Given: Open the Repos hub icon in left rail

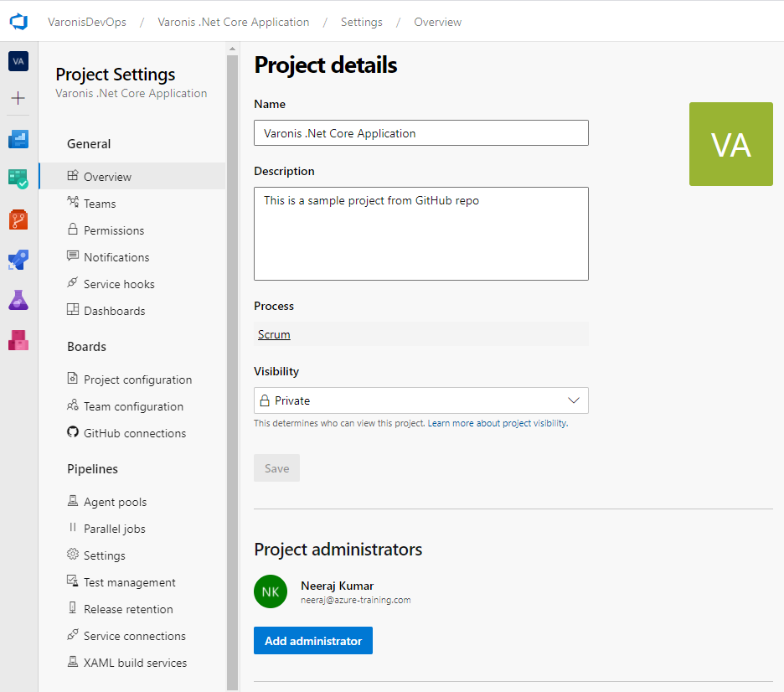Looking at the screenshot, I should click(x=18, y=219).
